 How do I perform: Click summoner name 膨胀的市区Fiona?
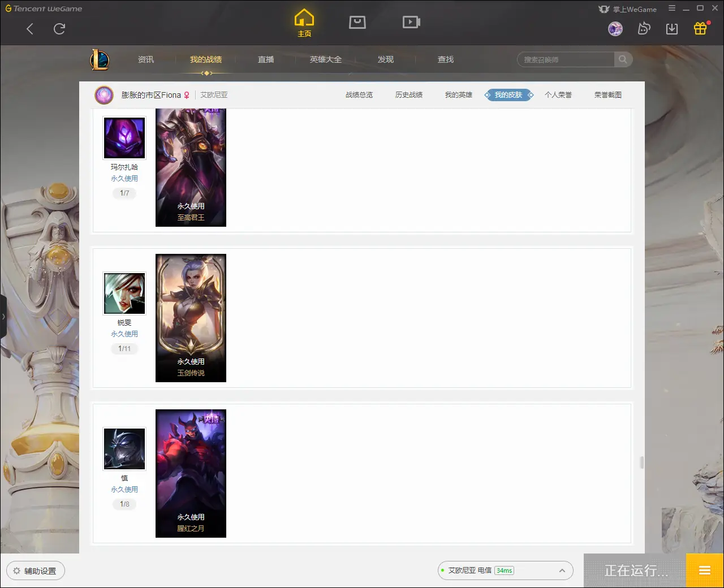pos(151,95)
